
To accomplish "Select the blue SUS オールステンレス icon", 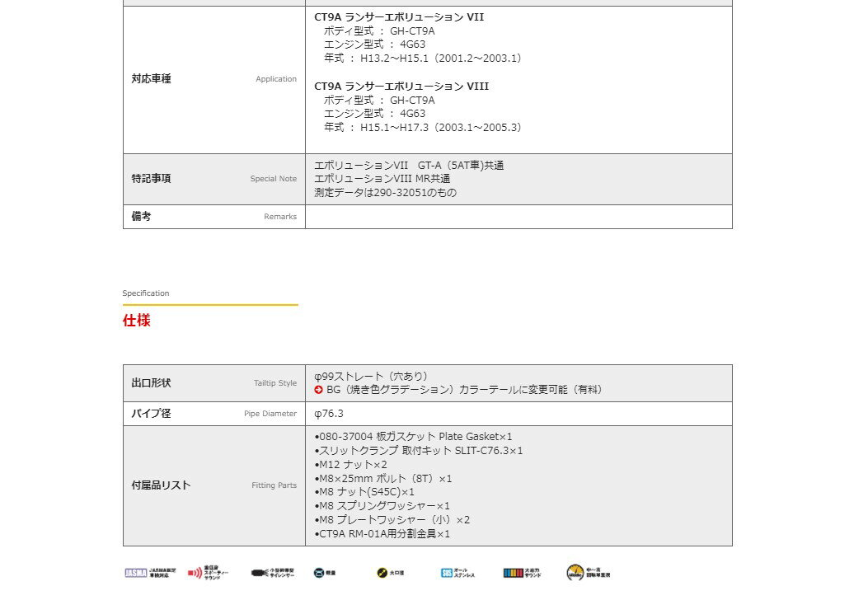I will pyautogui.click(x=457, y=573).
